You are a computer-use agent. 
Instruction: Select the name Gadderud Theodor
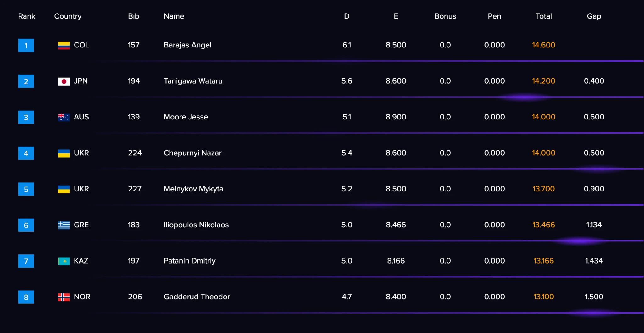click(197, 297)
